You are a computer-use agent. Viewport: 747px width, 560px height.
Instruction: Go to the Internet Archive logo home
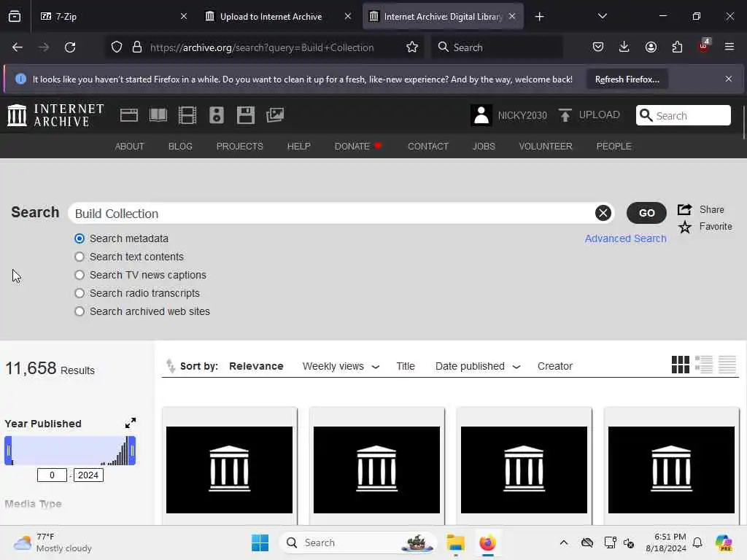tap(55, 115)
